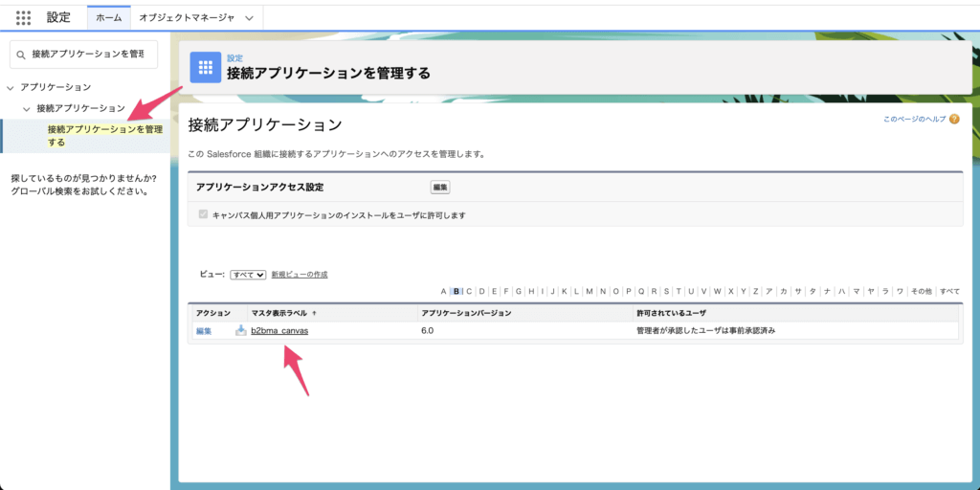Filter list by kana サ

pyautogui.click(x=798, y=291)
